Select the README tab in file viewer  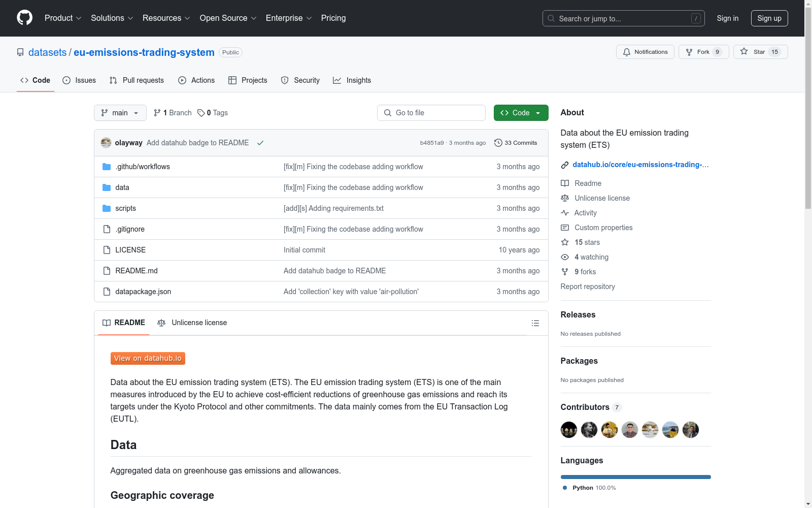click(x=124, y=323)
